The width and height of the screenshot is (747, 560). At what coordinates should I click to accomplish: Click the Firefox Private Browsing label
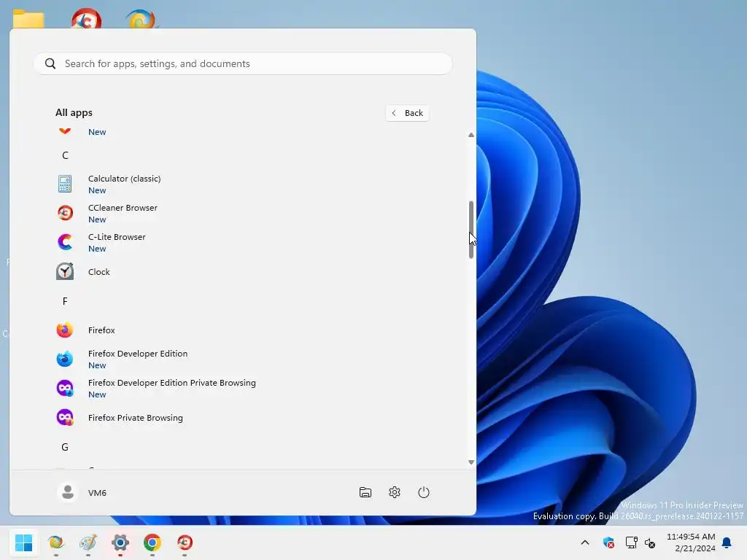coord(135,418)
